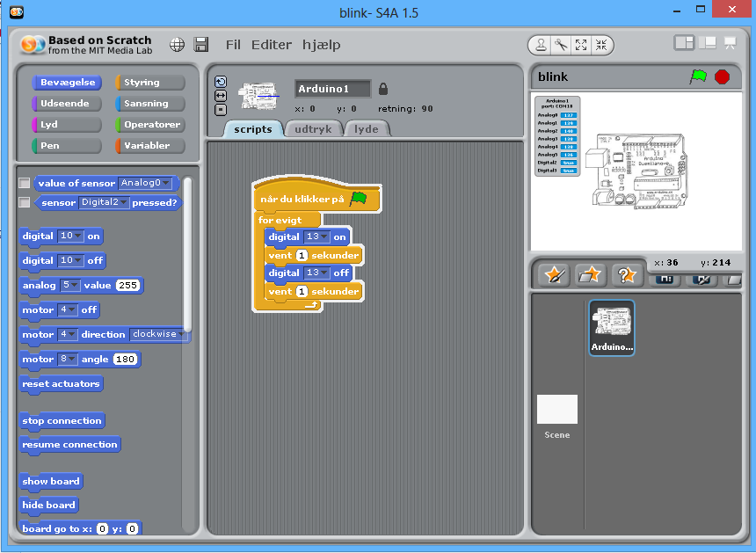Click the stop connection block
Viewport: 756px width, 553px height.
(x=62, y=420)
